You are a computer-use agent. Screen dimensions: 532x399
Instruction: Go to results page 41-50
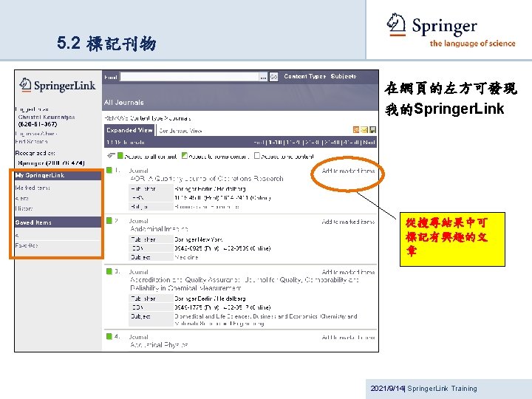pos(351,143)
